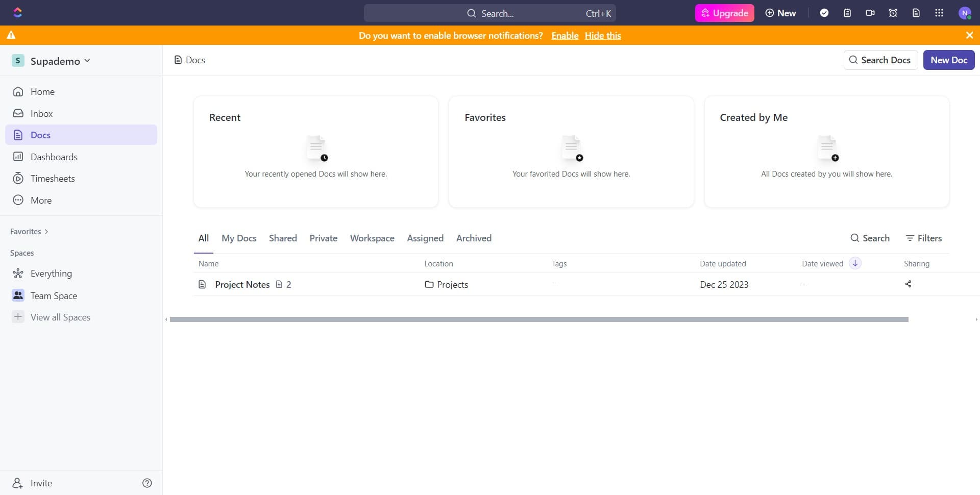
Task: Create a document with New Doc button
Action: [948, 60]
